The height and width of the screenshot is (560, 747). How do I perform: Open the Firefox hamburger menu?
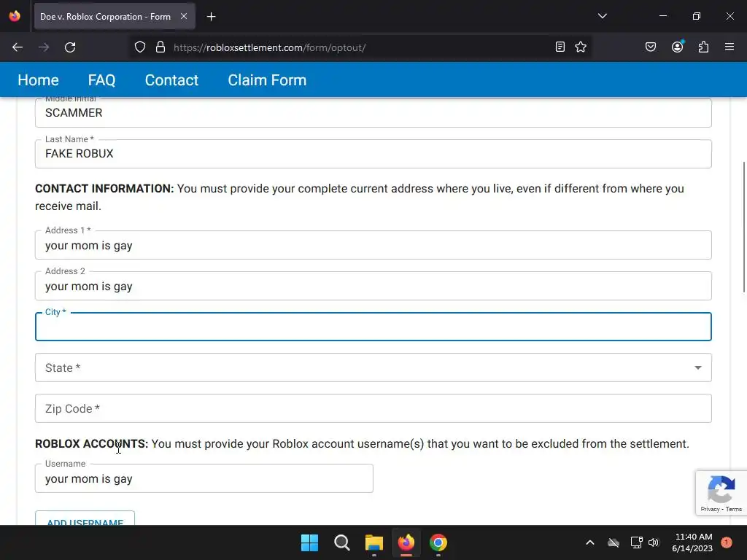(x=729, y=47)
